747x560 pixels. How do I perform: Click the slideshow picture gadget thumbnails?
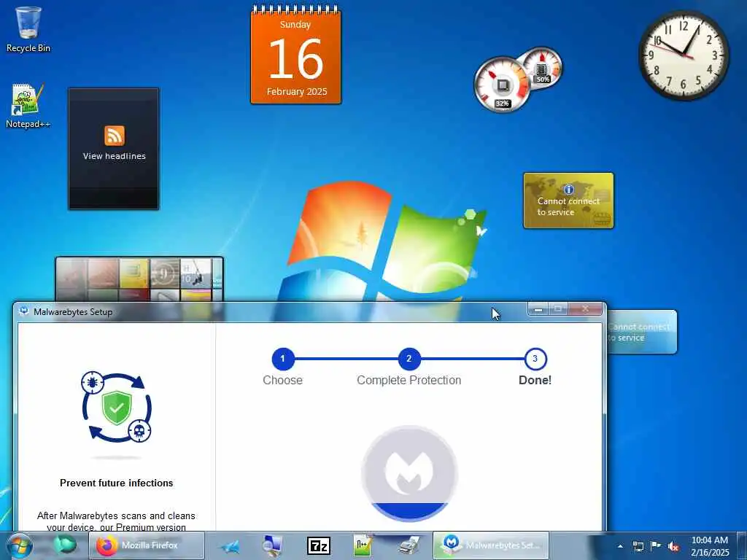pyautogui.click(x=139, y=279)
